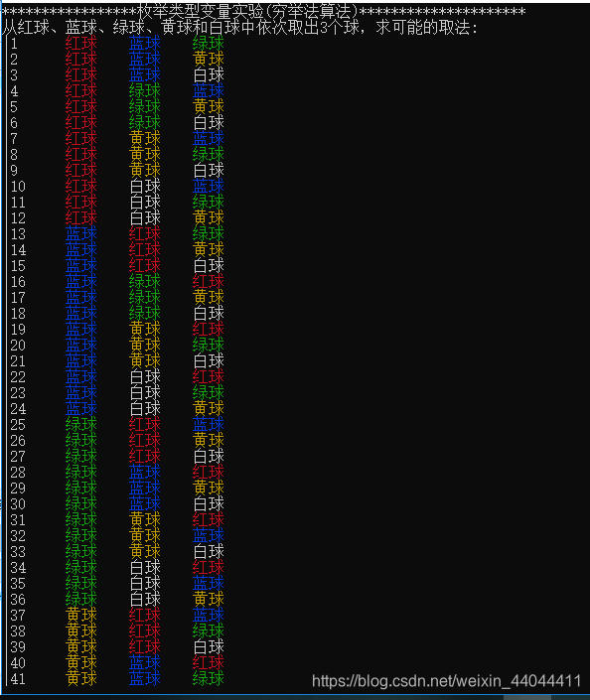Click the blue 蓝球 in row 3

[x=145, y=75]
